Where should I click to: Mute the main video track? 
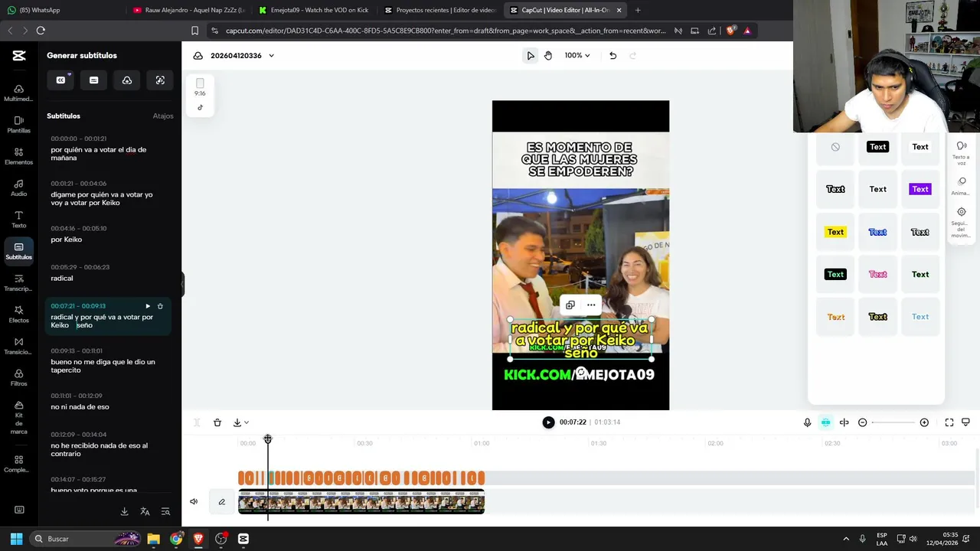194,502
